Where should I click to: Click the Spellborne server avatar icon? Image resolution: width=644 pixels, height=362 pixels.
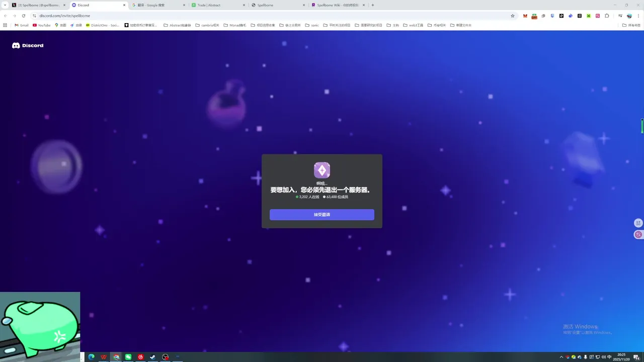tap(322, 170)
